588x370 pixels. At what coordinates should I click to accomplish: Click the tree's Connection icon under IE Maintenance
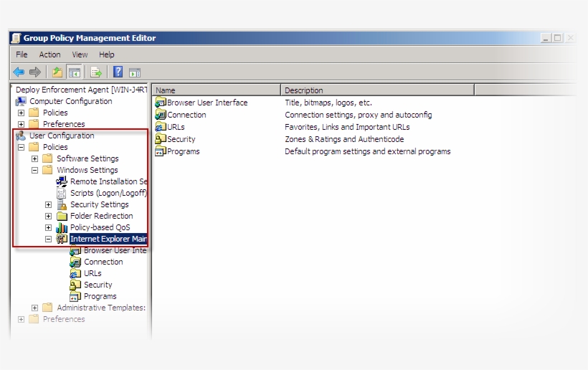tap(75, 262)
